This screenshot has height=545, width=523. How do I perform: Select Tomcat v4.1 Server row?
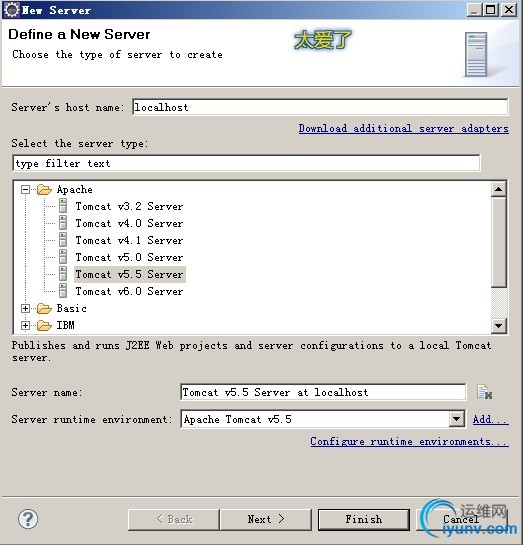[x=129, y=240]
